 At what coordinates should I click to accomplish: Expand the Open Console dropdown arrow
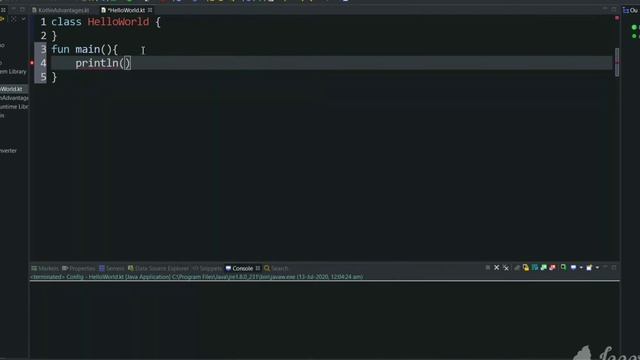pos(597,268)
